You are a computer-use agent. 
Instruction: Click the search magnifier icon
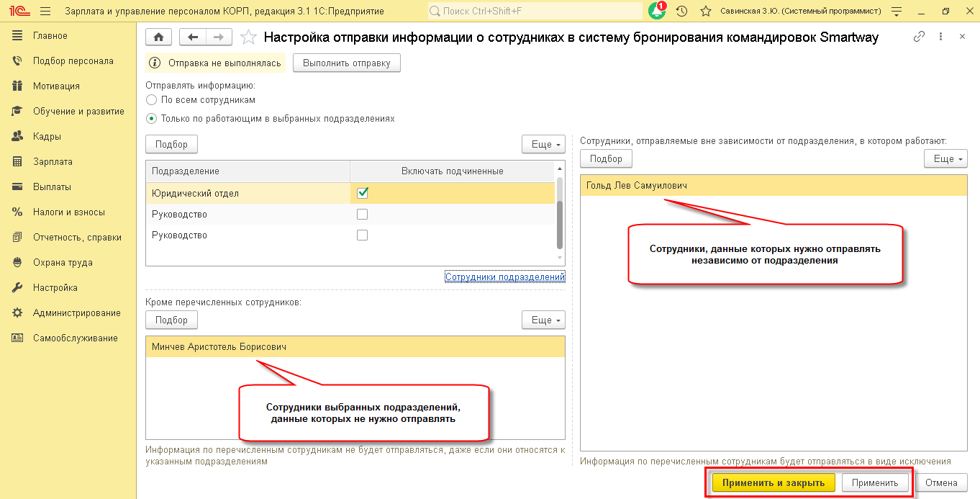[x=435, y=12]
